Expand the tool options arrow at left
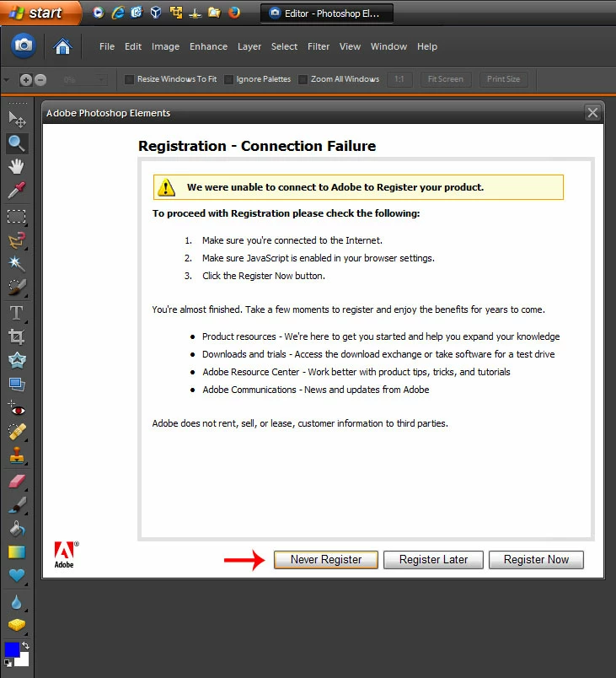The height and width of the screenshot is (678, 616). pos(6,80)
